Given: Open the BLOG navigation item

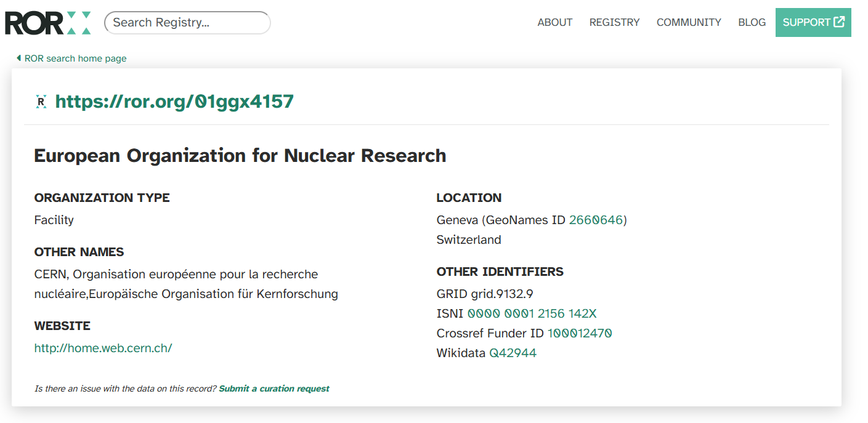Looking at the screenshot, I should [x=752, y=22].
